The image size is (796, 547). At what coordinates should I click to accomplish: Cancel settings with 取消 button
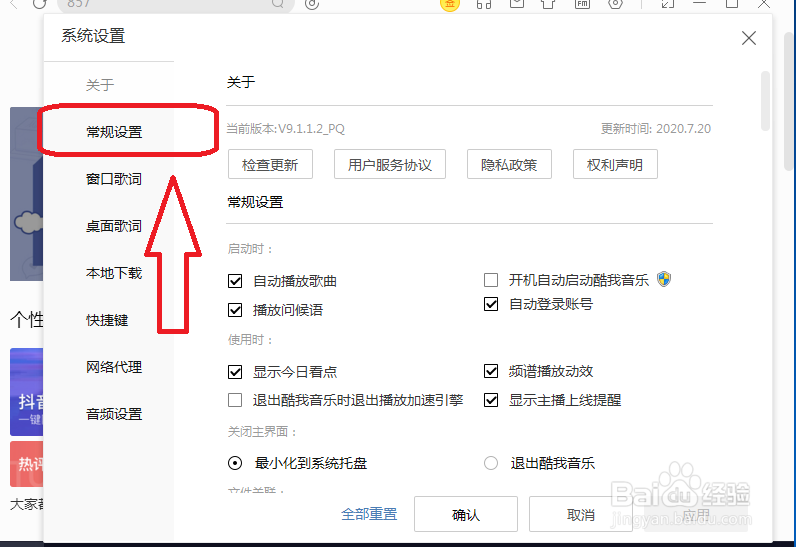coord(581,514)
